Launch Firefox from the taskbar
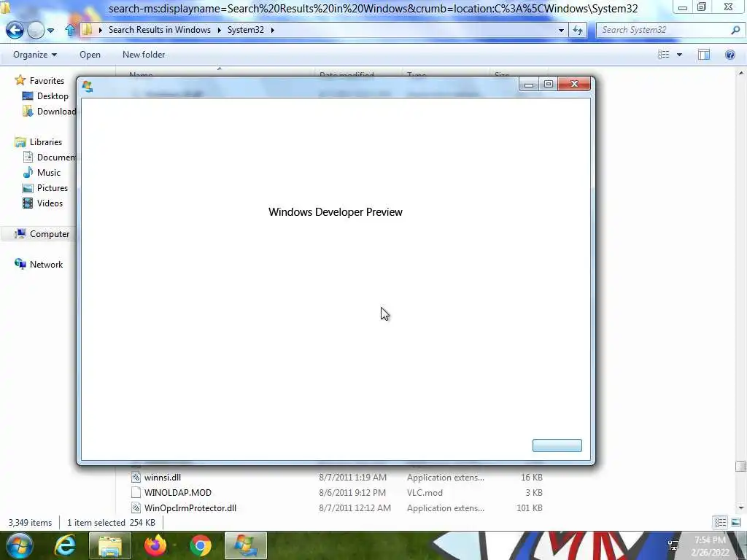This screenshot has height=560, width=747. click(155, 545)
